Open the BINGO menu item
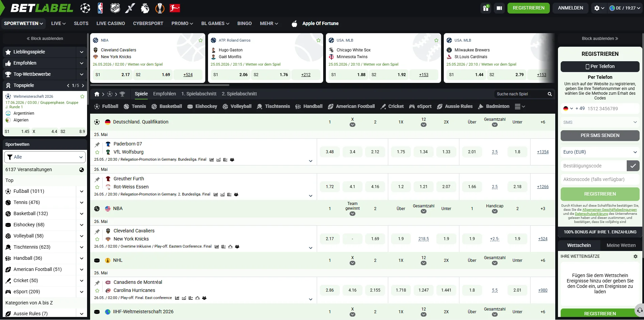Image resolution: width=644 pixels, height=320 pixels. [x=245, y=23]
